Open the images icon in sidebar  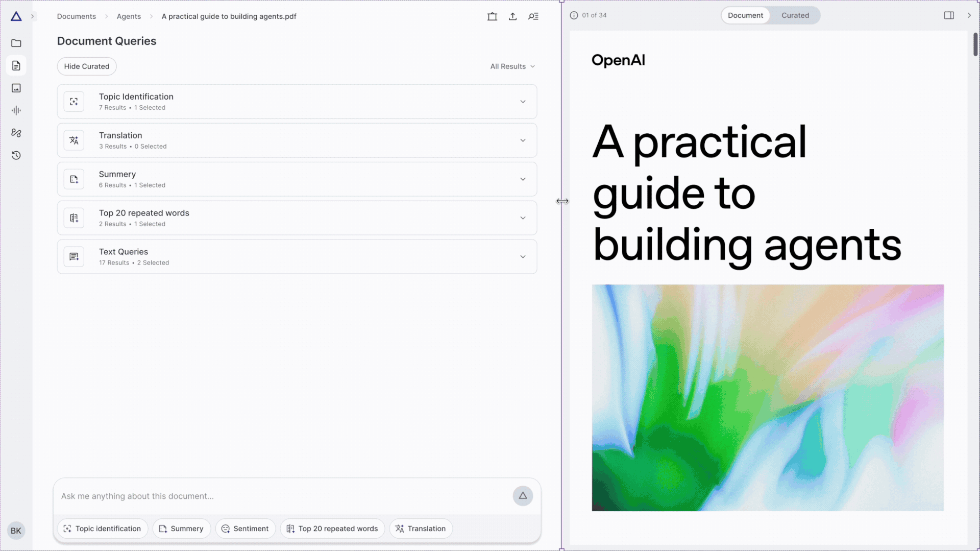tap(16, 88)
